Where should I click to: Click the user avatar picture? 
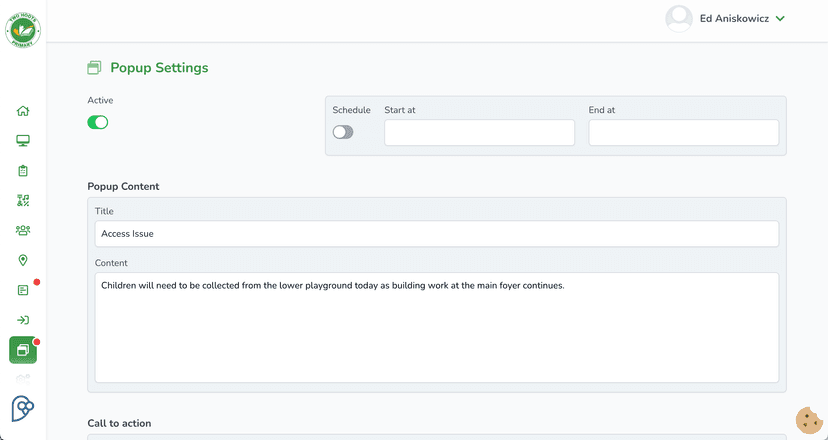tap(679, 19)
